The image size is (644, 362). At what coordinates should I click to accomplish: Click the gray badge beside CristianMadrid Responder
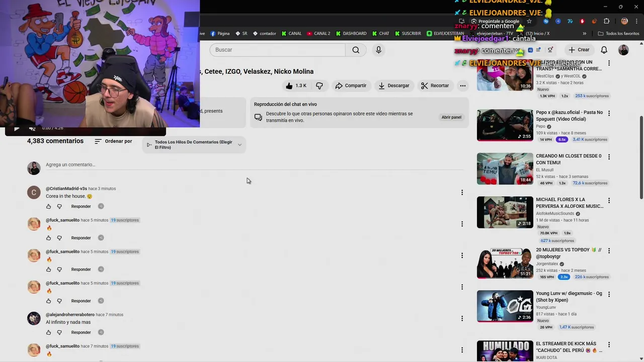point(101,206)
